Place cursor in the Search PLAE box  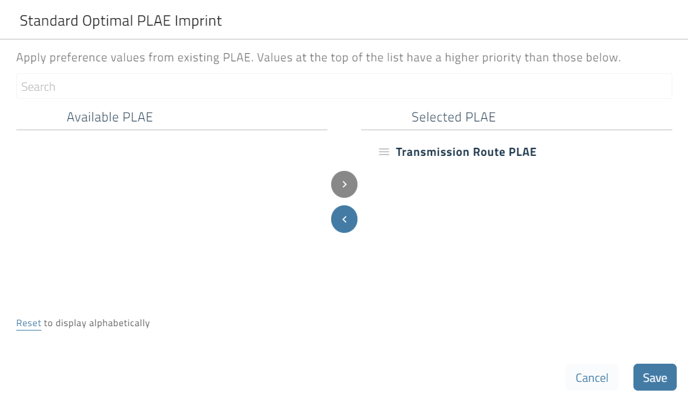tap(344, 86)
